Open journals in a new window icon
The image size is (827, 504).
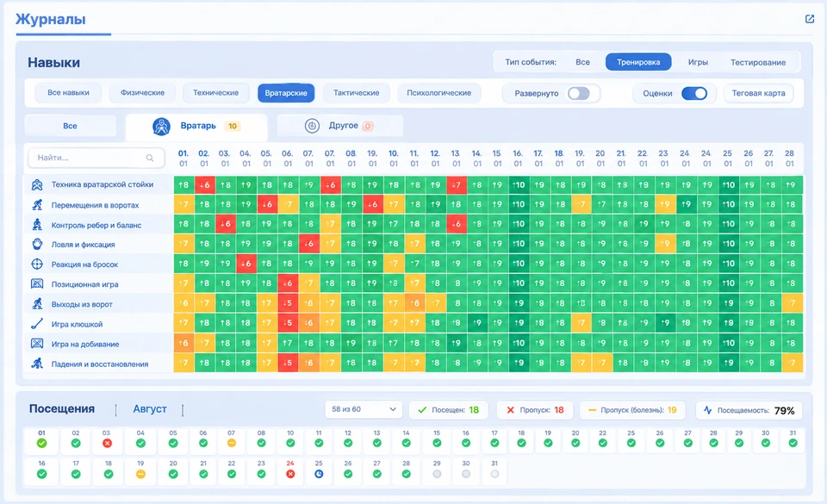(810, 19)
